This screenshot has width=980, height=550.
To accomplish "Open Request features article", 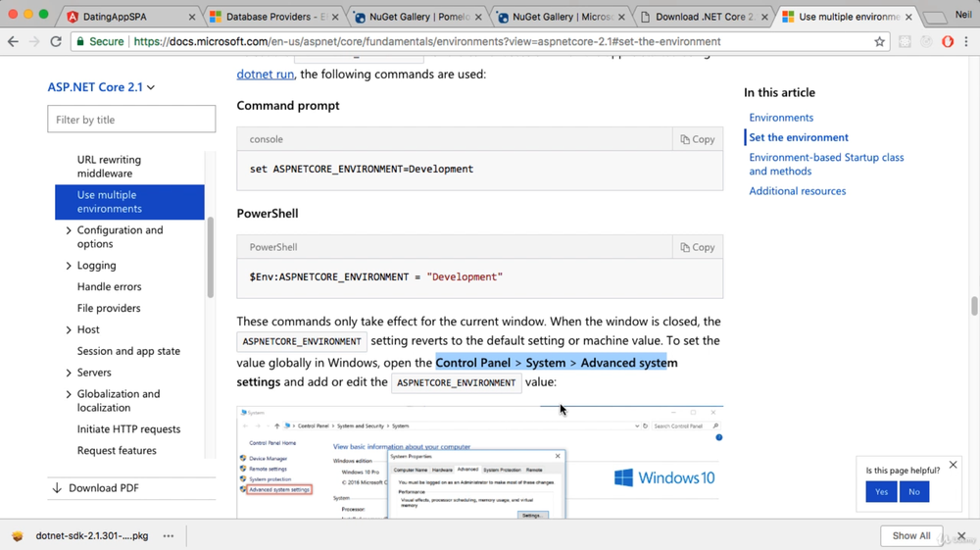I will point(117,451).
